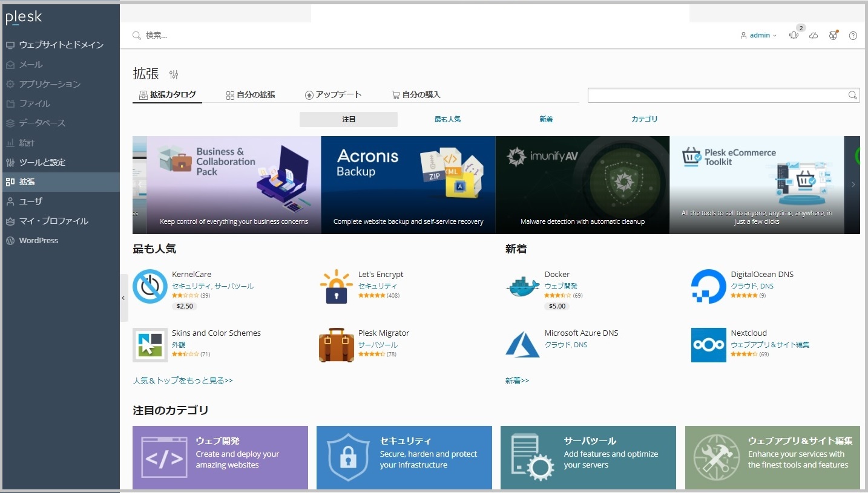Collapse the sidebar with the arrow handle

point(123,298)
